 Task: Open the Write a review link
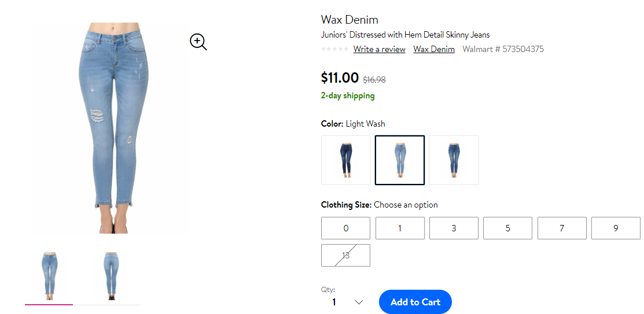coord(380,49)
